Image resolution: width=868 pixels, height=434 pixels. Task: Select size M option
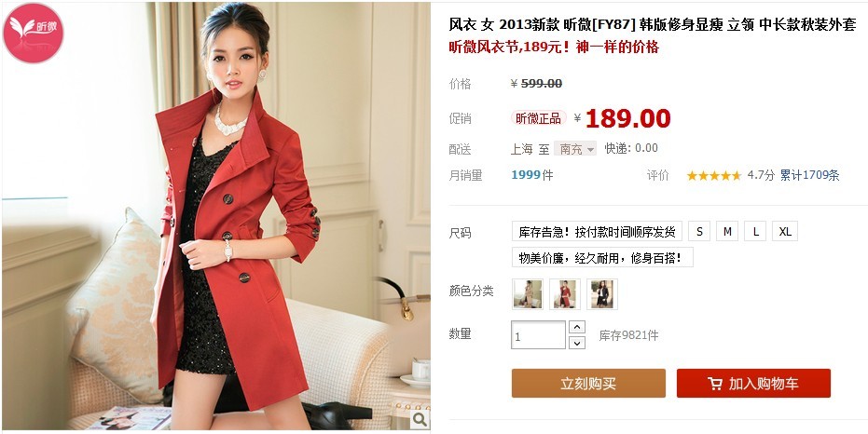727,231
